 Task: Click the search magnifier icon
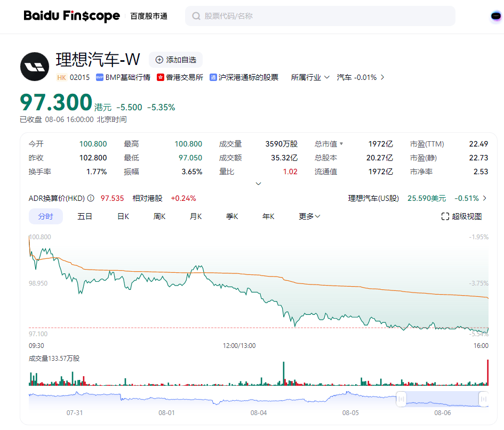(x=196, y=16)
